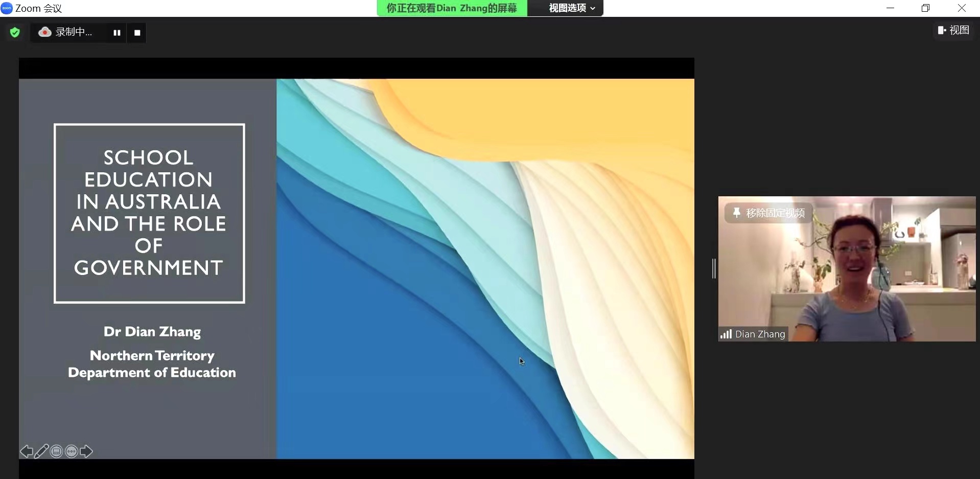Click the Zoom app logo icon
The height and width of the screenshot is (479, 980).
click(x=7, y=8)
